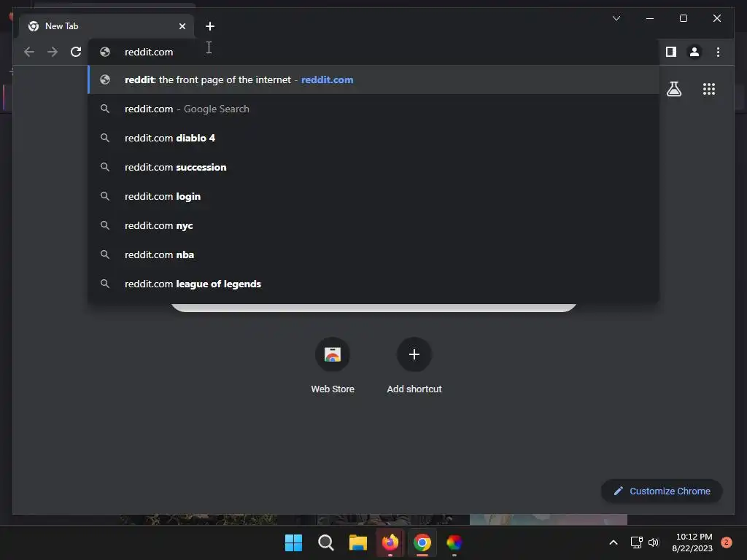Choose 'reddit: the front page of the internet' suggestion
Screen dimensions: 747x560
point(373,80)
